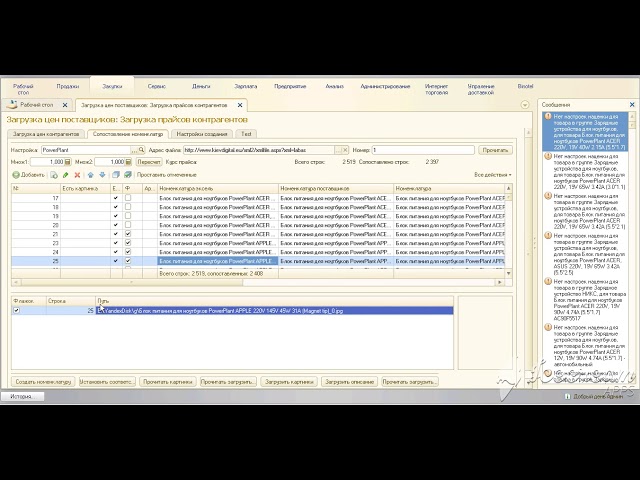Click the Установить соответс... button
Screen dimensions: 640x480
click(107, 382)
